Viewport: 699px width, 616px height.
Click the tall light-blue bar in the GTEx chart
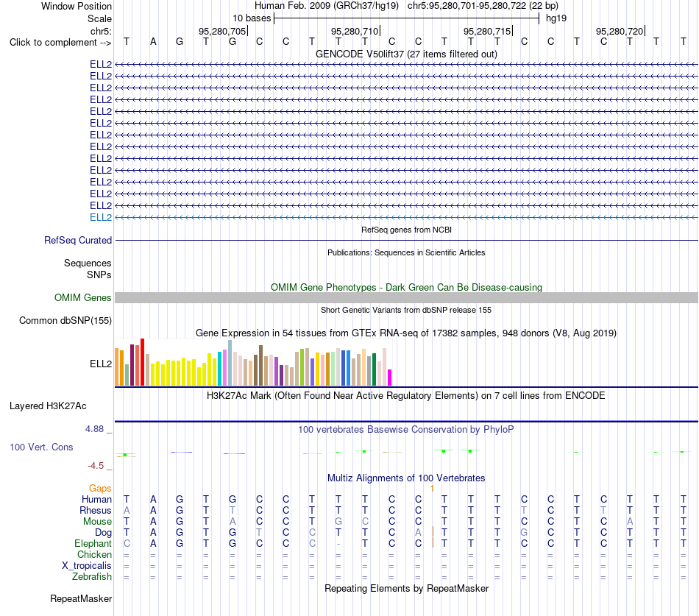[230, 363]
